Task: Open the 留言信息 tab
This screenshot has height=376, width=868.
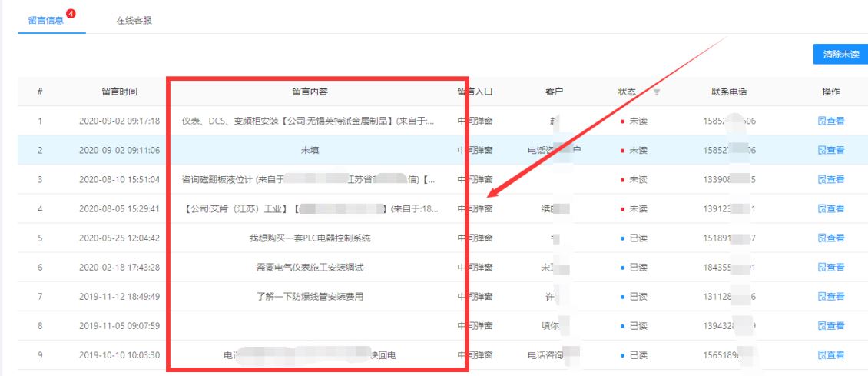Action: (45, 20)
